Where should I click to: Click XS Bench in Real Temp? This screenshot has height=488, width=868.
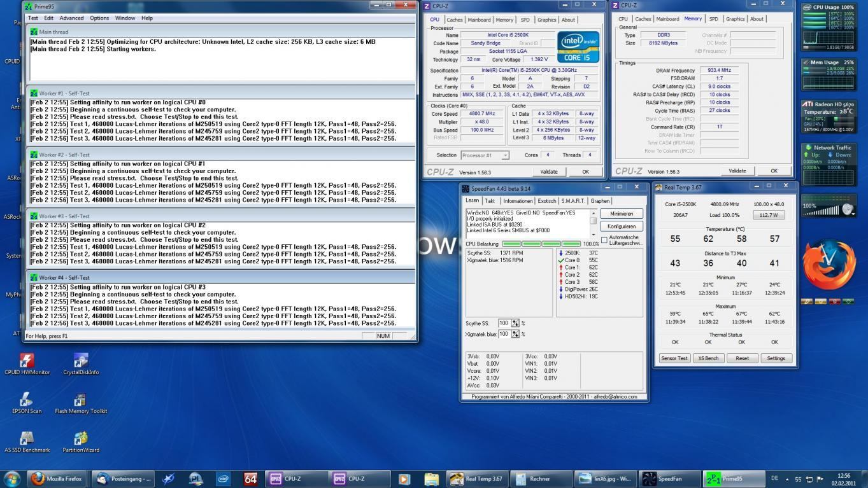pos(708,358)
